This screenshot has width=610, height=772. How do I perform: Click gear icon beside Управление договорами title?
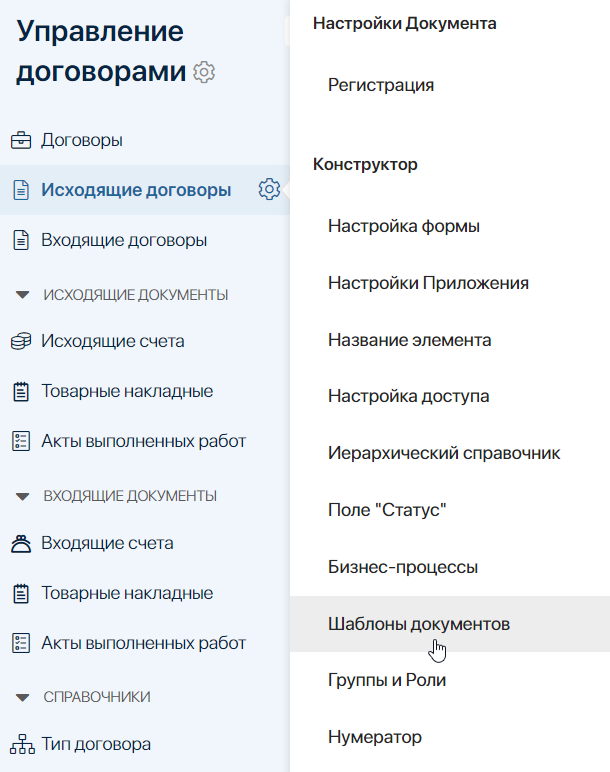(205, 72)
